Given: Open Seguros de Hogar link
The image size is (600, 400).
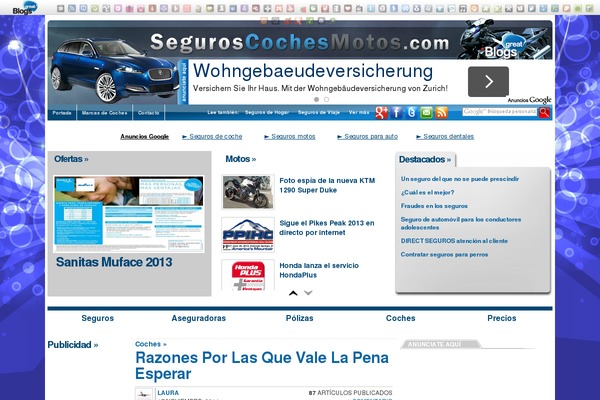Looking at the screenshot, I should pos(267,113).
